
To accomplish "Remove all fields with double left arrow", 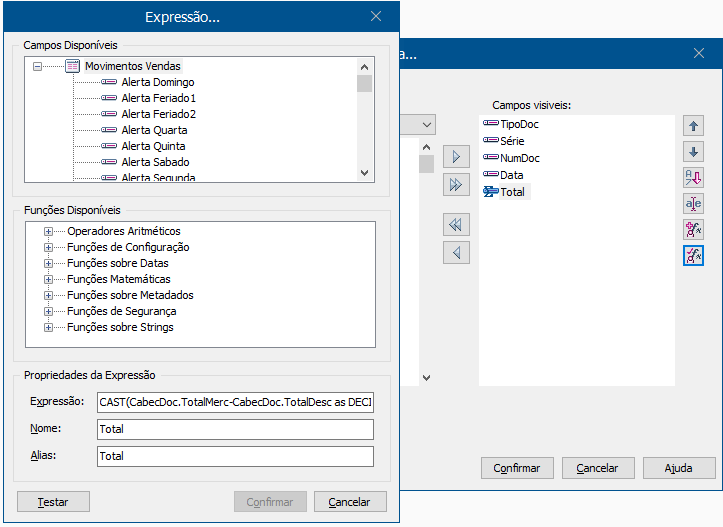I will [456, 226].
